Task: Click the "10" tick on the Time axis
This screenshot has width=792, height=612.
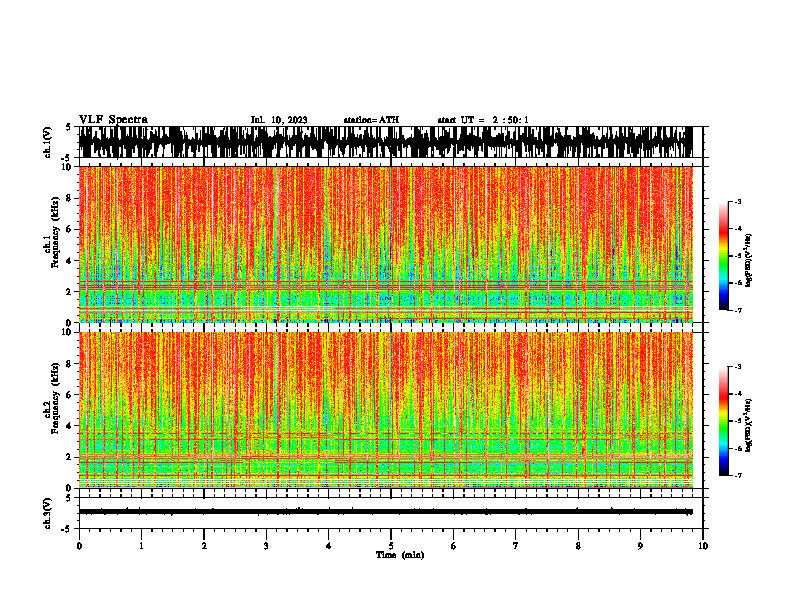Action: tap(703, 546)
